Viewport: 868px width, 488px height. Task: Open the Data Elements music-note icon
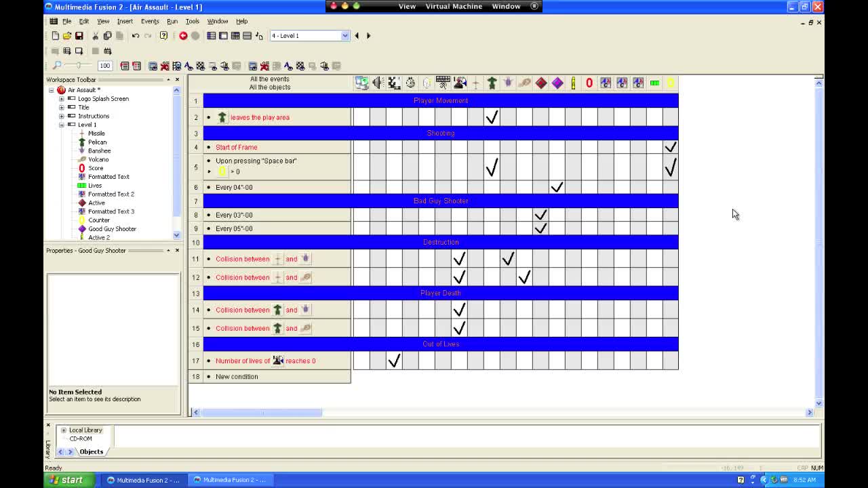click(259, 36)
